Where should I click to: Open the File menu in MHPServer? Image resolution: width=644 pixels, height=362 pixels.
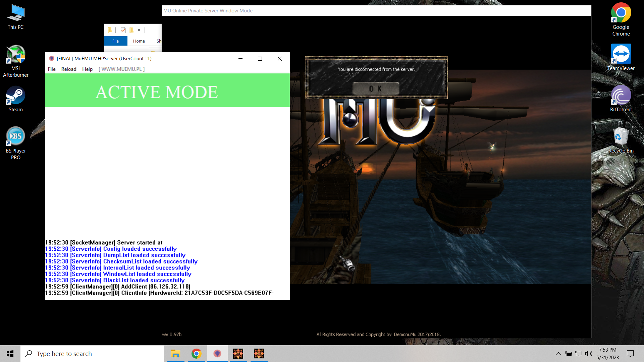click(x=52, y=69)
